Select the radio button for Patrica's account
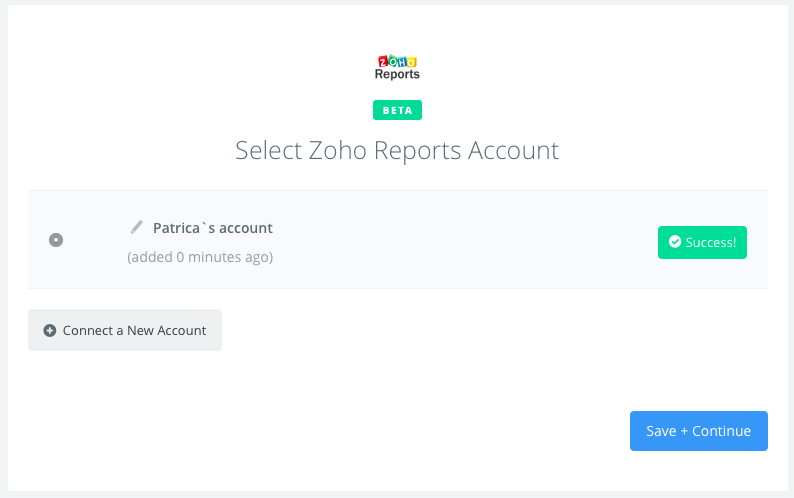This screenshot has height=498, width=794. click(x=56, y=240)
